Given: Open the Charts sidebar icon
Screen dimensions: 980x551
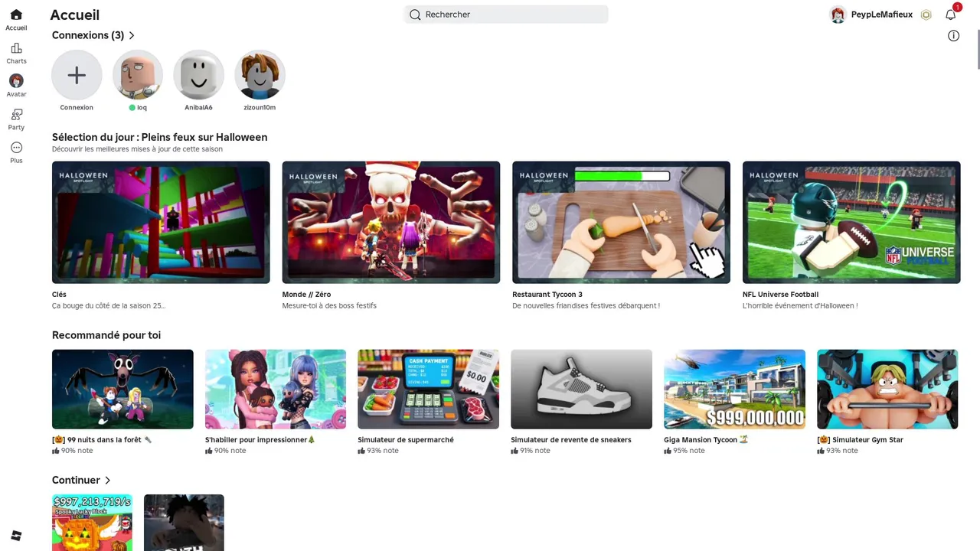Looking at the screenshot, I should 16,48.
